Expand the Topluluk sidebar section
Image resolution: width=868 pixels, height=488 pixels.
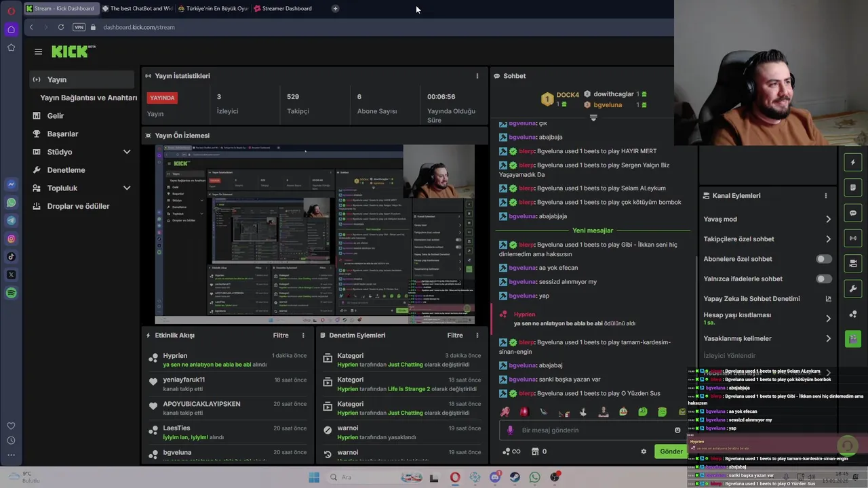point(127,188)
